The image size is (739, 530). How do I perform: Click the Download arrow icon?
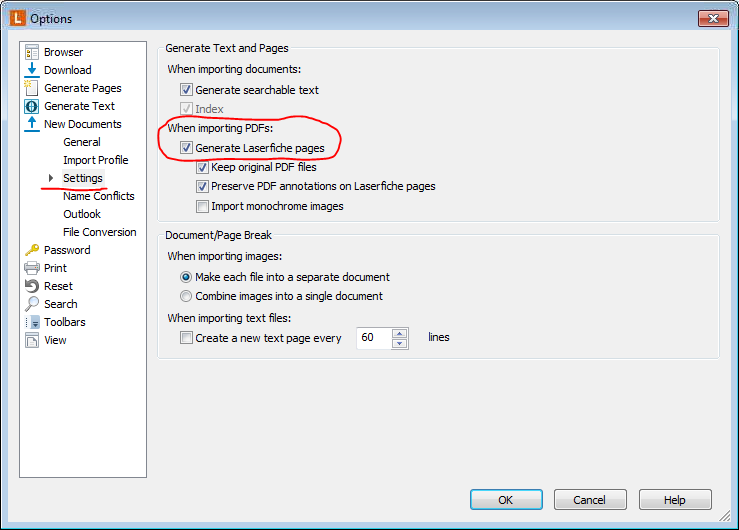click(32, 70)
